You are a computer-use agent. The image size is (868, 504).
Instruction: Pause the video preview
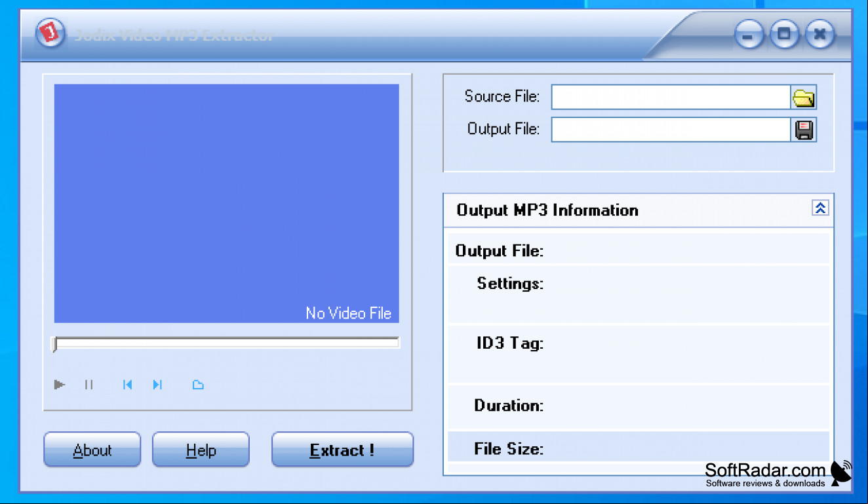click(89, 385)
